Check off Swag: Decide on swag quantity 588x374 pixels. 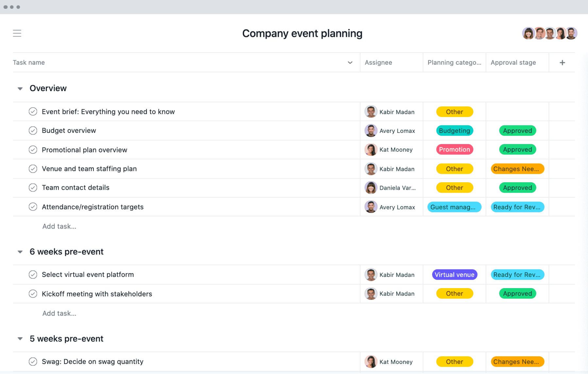[x=33, y=362]
